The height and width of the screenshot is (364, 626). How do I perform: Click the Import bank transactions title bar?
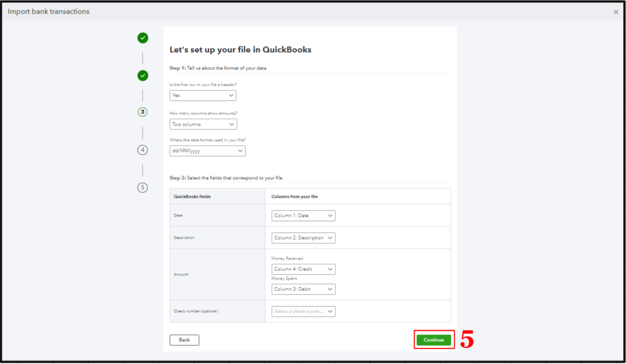48,11
